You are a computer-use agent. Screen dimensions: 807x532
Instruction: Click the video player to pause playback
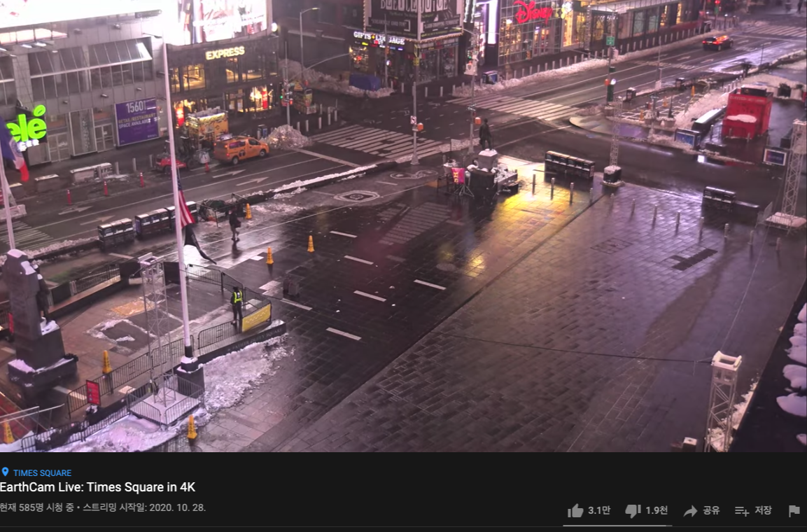coord(403,231)
